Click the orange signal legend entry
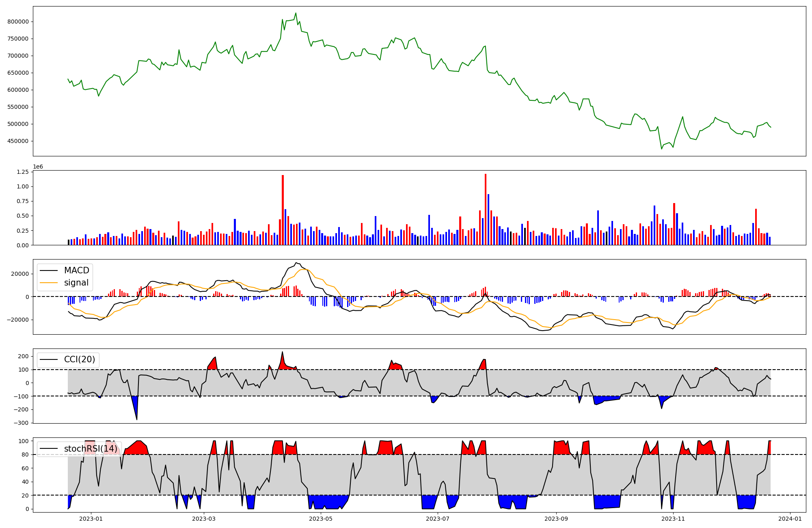The width and height of the screenshot is (812, 528). click(x=76, y=283)
